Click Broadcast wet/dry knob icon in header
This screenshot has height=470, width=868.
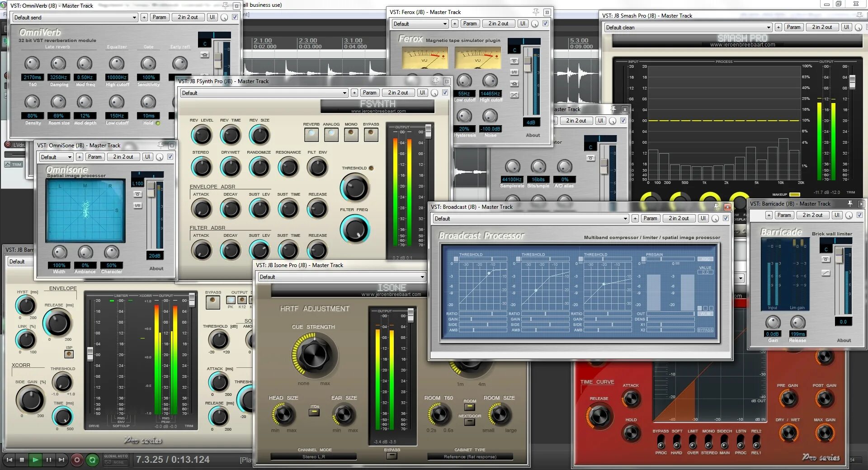click(x=715, y=218)
